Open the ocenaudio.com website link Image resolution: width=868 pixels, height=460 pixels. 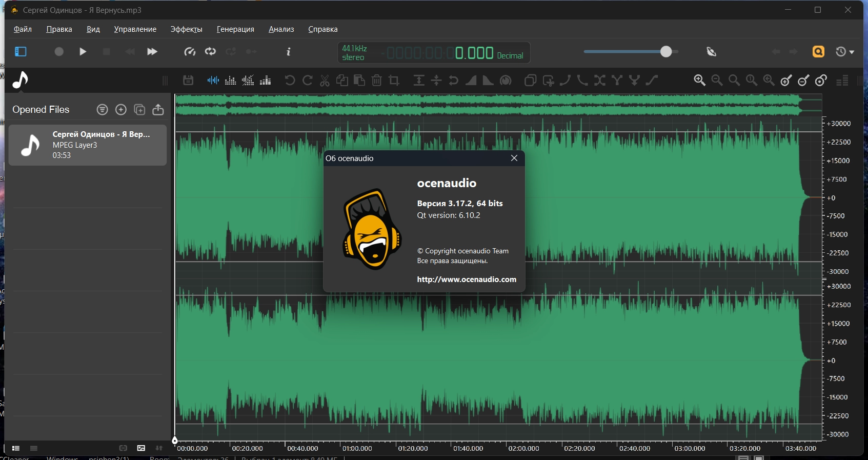click(466, 279)
